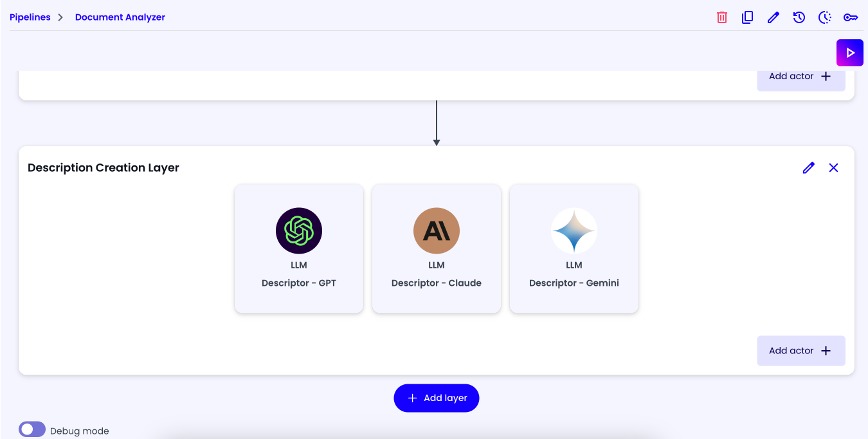Open the Descriptor - Claude actor card
Viewport: 868px width, 439px height.
click(x=437, y=249)
